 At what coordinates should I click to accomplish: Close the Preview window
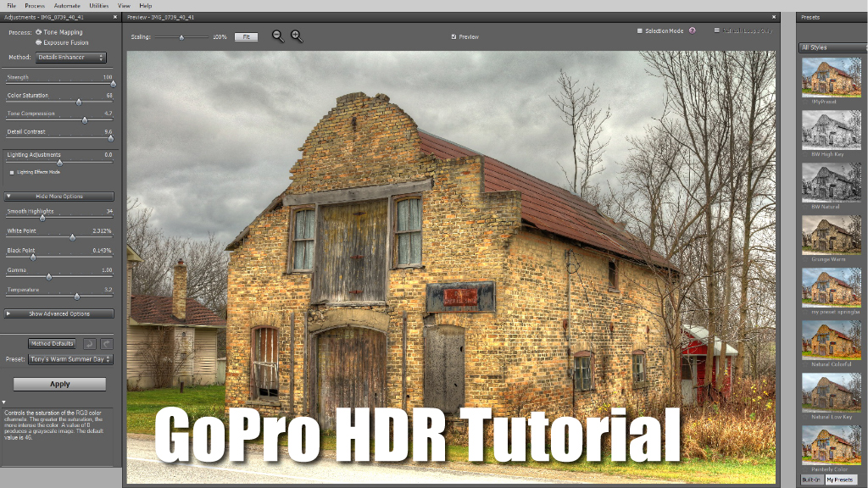tap(774, 17)
